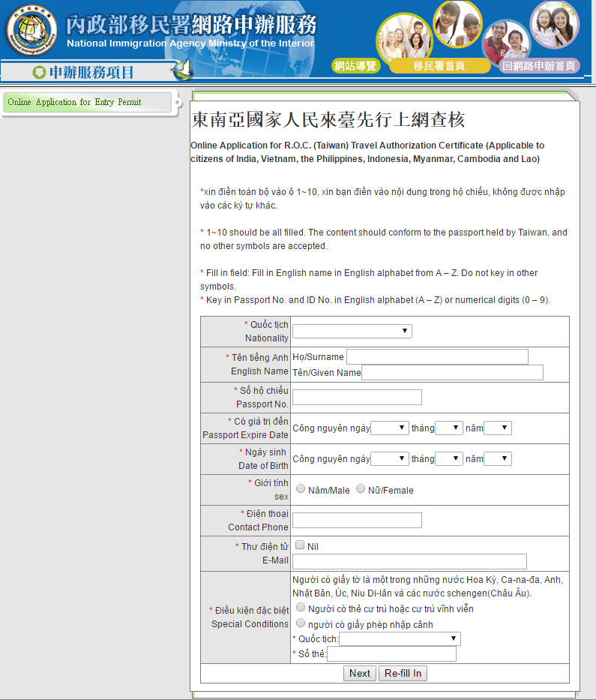Expand Special Conditions Quốc tịch dropdown
This screenshot has height=700, width=596.
(400, 638)
